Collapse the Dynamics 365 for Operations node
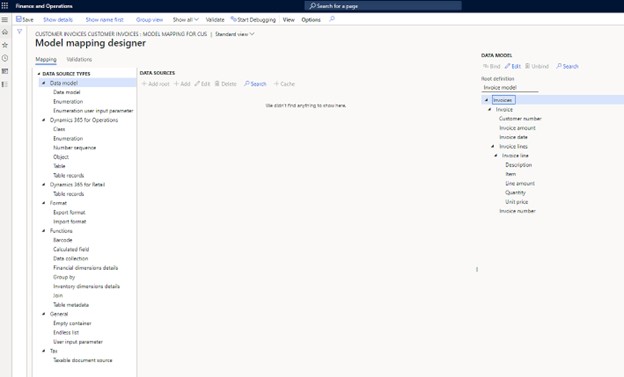624x377 pixels. pos(44,120)
